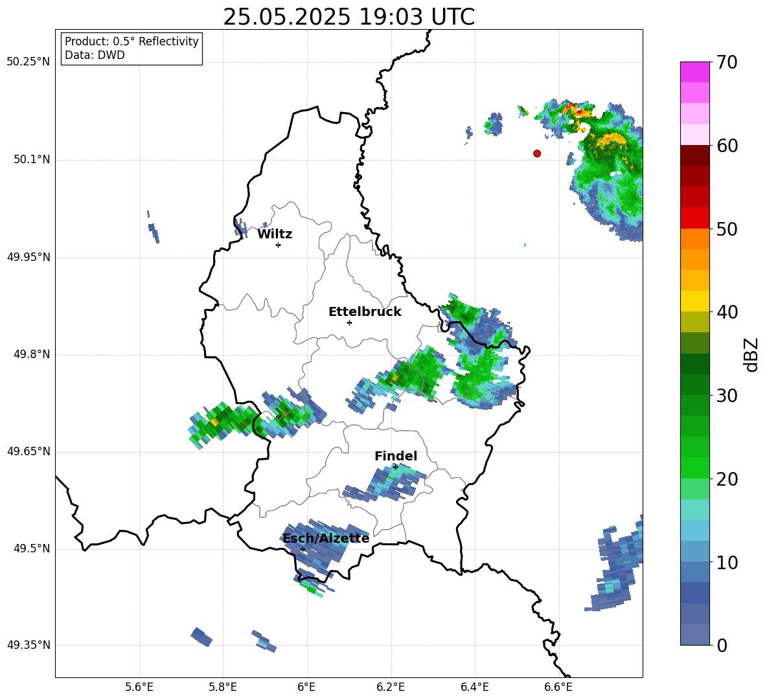
Task: Click the colorbar tick label 20
Action: point(727,479)
